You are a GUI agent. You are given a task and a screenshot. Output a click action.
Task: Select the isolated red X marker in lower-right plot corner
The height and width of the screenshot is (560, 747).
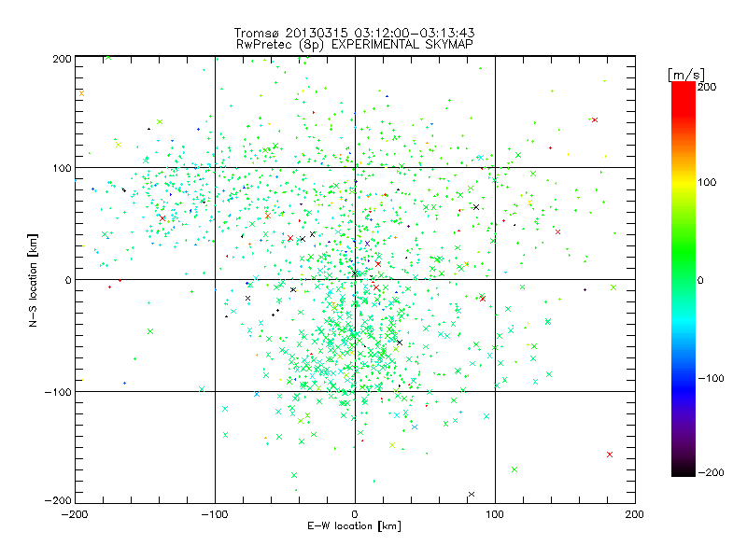pos(610,455)
